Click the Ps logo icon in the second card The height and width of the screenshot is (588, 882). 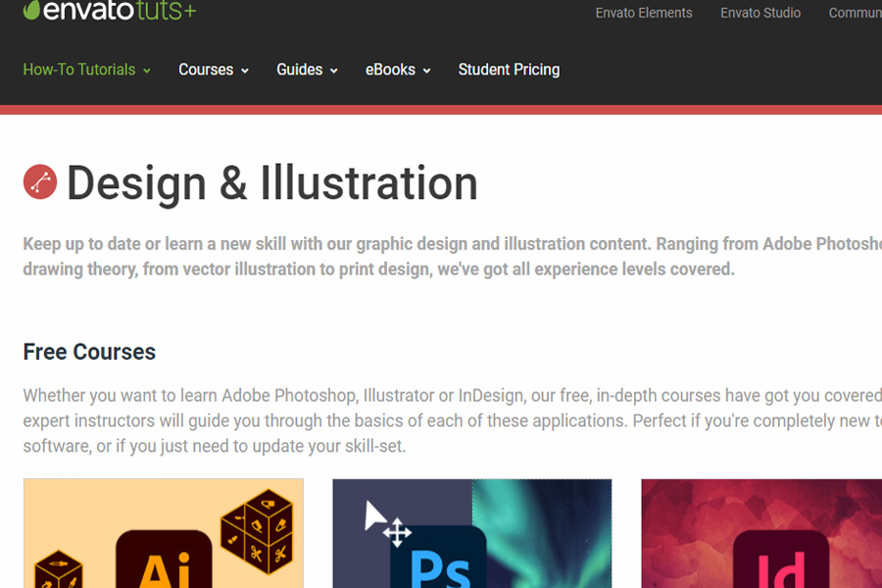click(x=439, y=557)
